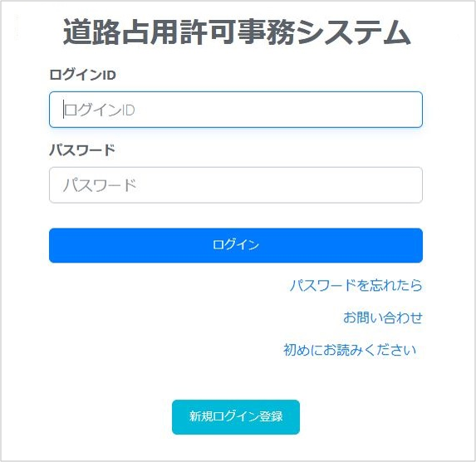Open the 初めにお読みください link
The width and height of the screenshot is (476, 462).
pyautogui.click(x=350, y=350)
